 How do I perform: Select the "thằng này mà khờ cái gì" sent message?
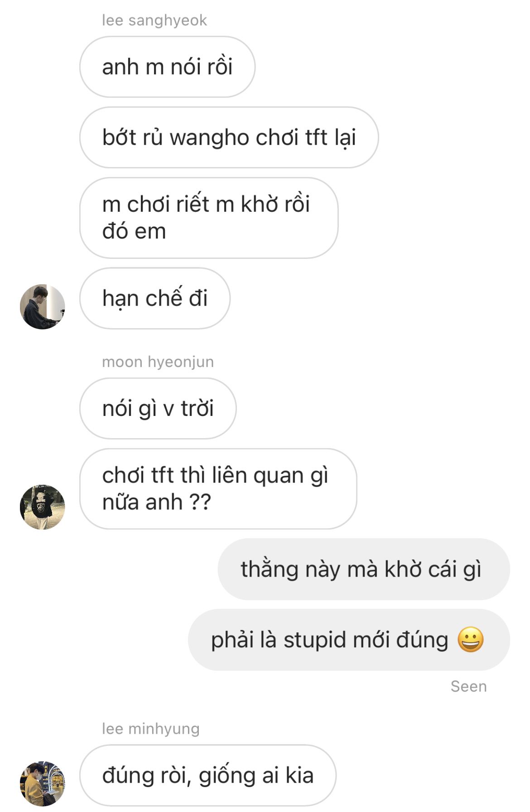pos(364,569)
